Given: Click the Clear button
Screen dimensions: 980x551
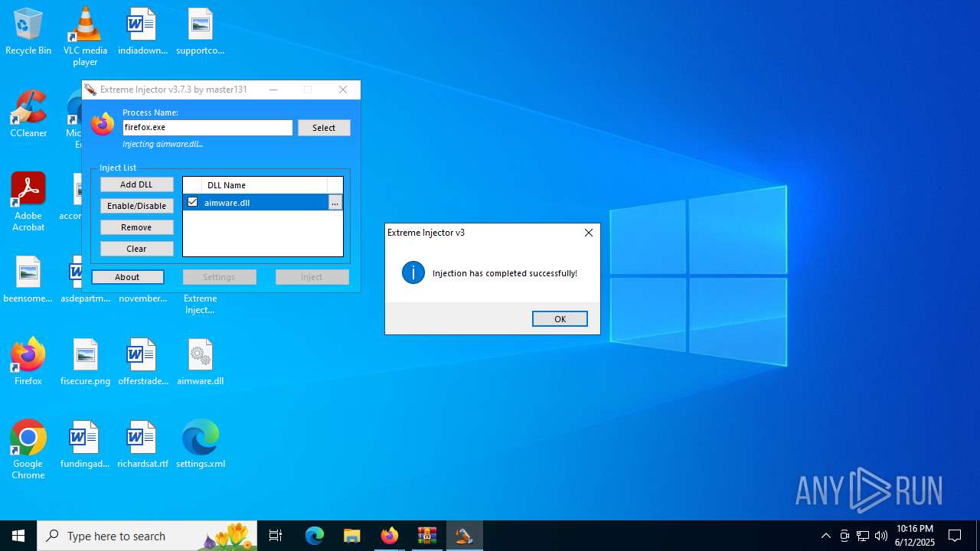Looking at the screenshot, I should click(136, 249).
